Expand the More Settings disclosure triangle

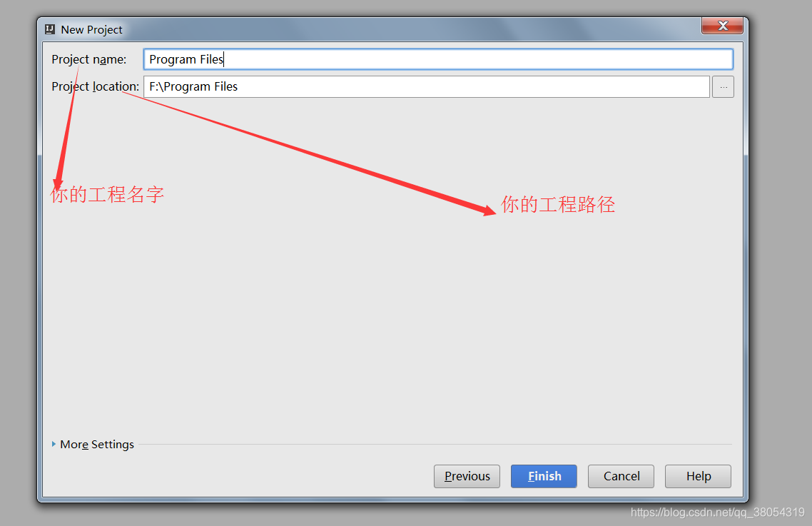tap(54, 444)
